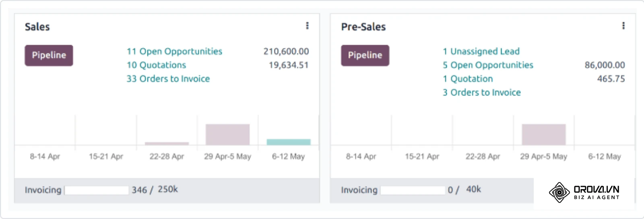Open 11 Open Opportunities link
The height and width of the screenshot is (219, 644).
coord(174,51)
